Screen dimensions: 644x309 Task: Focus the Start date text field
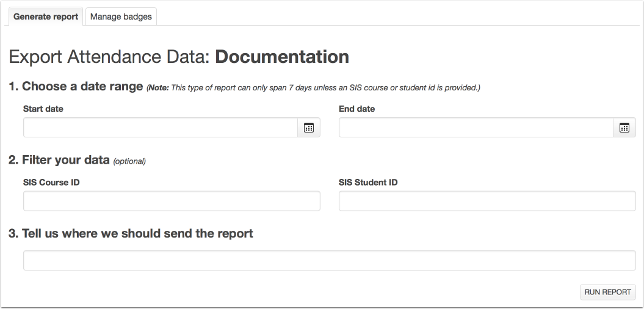161,128
